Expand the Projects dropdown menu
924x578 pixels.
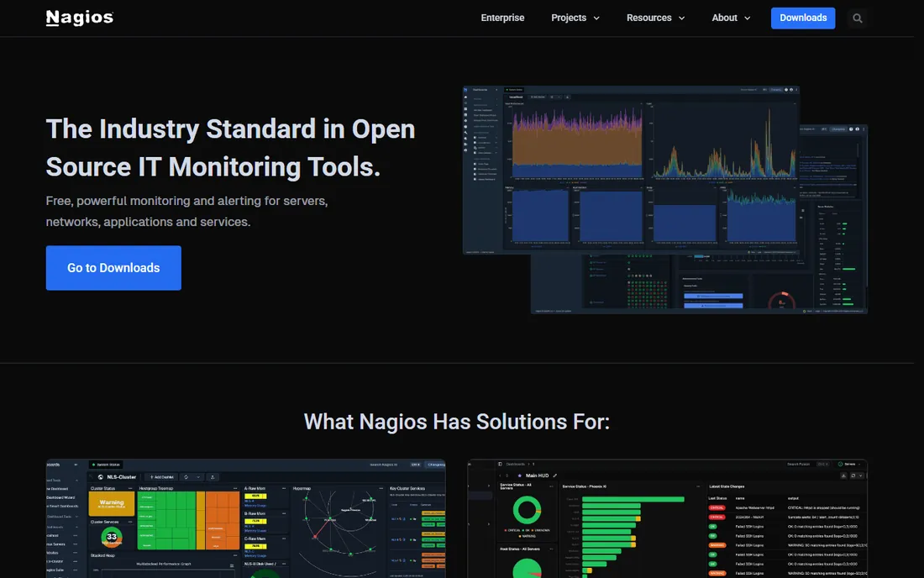click(575, 18)
